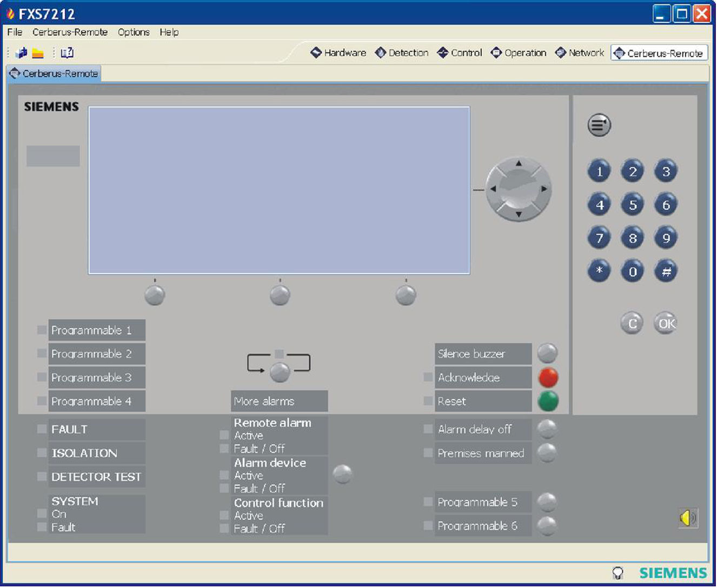Click the menu list button above keypad
717x588 pixels.
599,125
